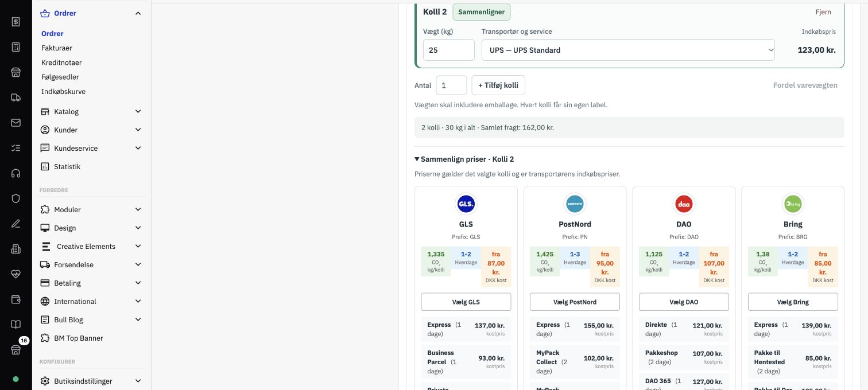868x390 pixels.
Task: Click the red DAO carrier logo
Action: [x=684, y=204]
